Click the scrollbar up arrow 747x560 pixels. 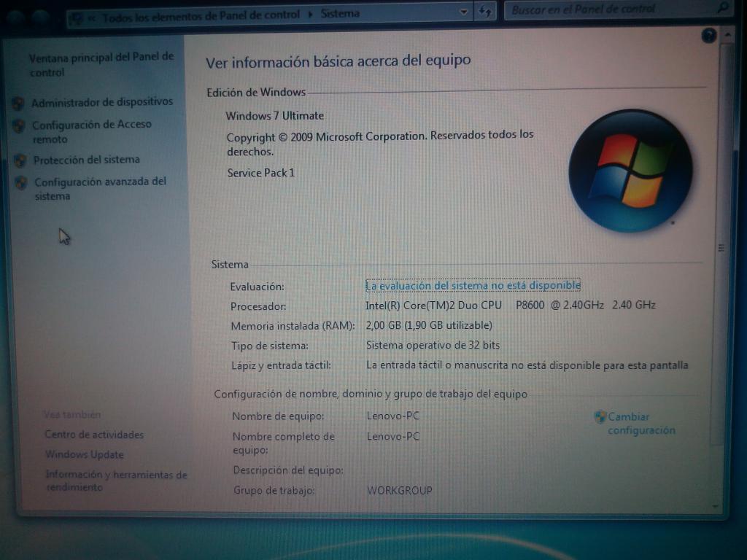pyautogui.click(x=727, y=35)
